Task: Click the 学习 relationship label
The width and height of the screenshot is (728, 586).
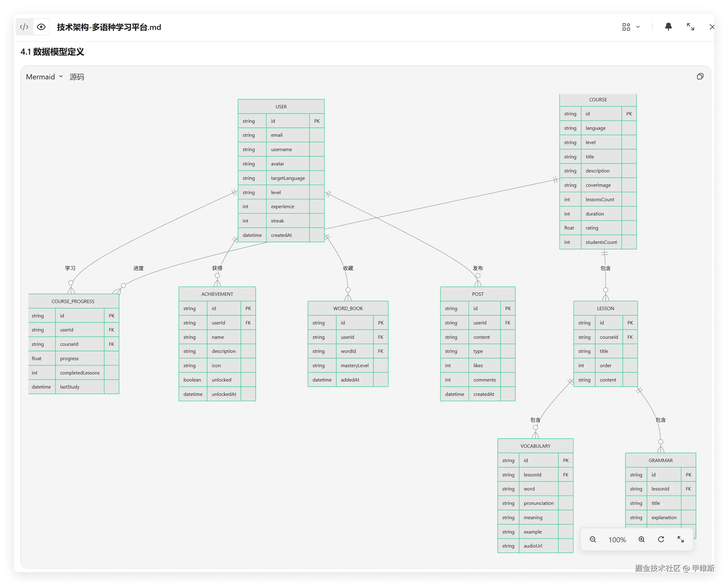Action: [70, 268]
